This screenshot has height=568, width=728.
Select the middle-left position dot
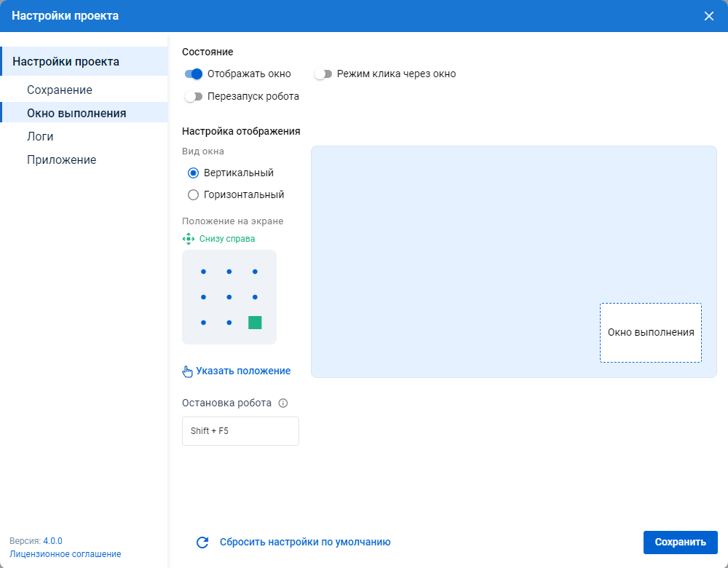pos(203,297)
